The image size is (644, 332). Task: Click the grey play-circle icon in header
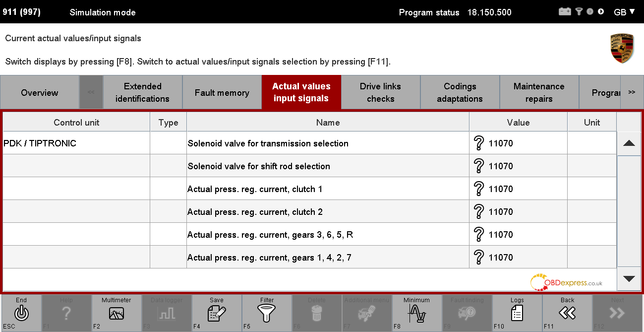590,11
